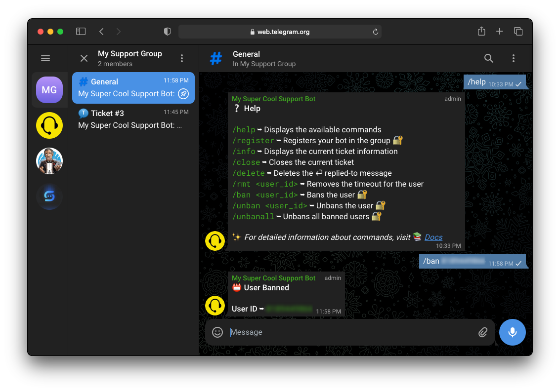Viewport: 560px width, 392px height.
Task: Open the hamburger main menu
Action: click(45, 58)
